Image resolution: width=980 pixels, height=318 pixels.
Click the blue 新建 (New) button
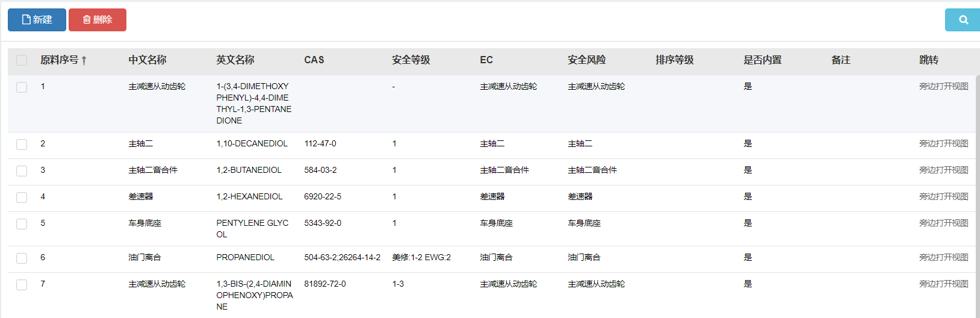tap(37, 20)
